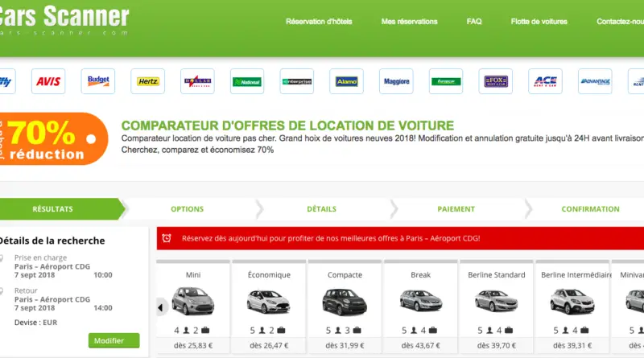Go to Flotte de voitures page
This screenshot has height=358, width=644.
(x=539, y=22)
